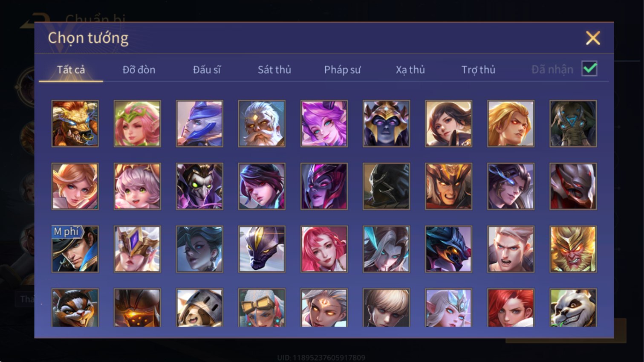The image size is (644, 362).
Task: Switch to the Đỡ đòn tab
Action: click(x=139, y=70)
